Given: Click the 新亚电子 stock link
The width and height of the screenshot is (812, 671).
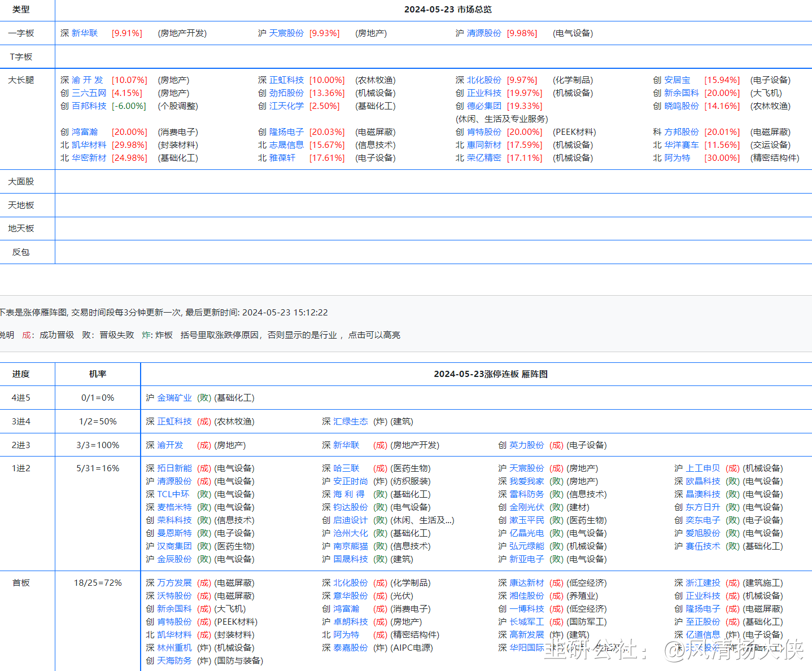Looking at the screenshot, I should pos(527,559).
